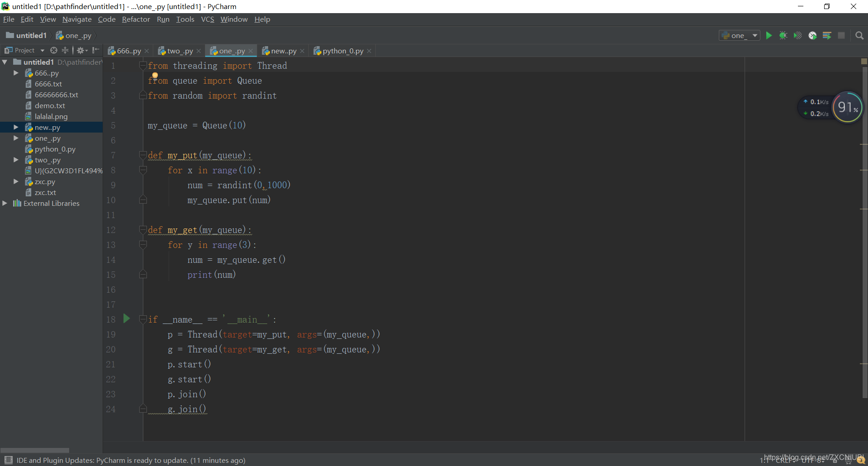Fold the if __name__ block on line 18

tap(143, 319)
